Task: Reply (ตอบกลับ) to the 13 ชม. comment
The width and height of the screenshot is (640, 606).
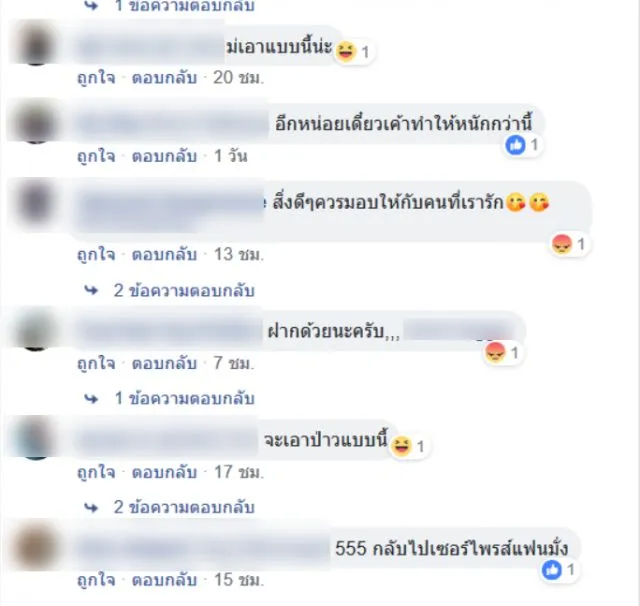Action: (x=164, y=254)
